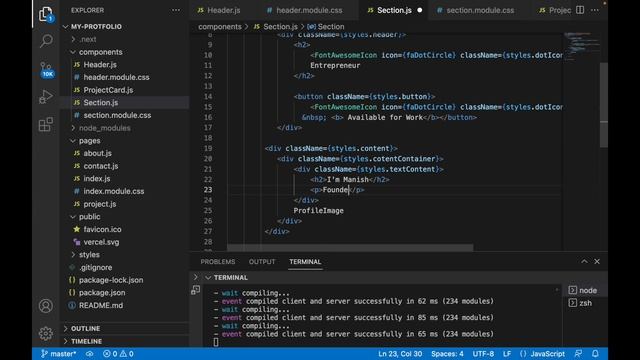Change encoding via UTF-8
Screen dimensions: 640x360
point(483,353)
